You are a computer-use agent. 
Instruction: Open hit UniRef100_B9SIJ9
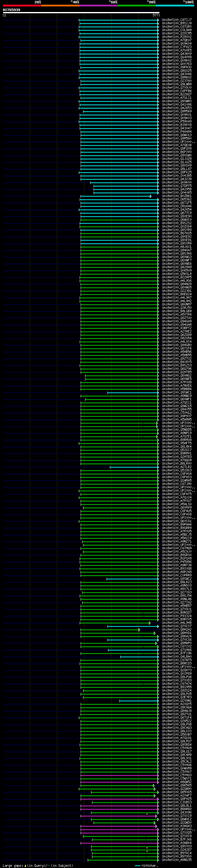point(176,23)
